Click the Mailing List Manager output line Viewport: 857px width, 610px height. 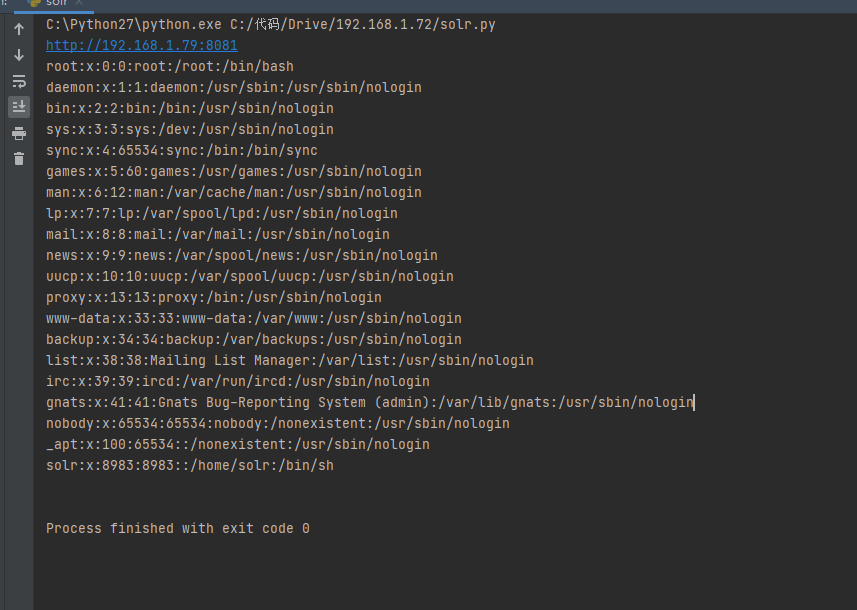point(290,360)
